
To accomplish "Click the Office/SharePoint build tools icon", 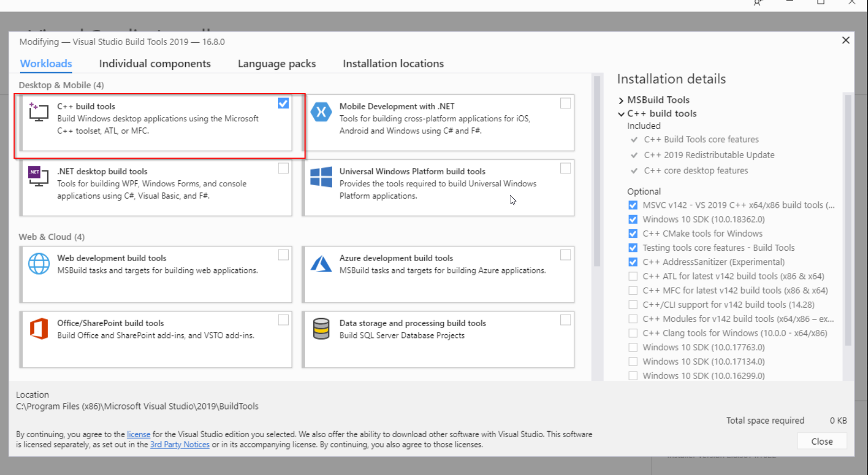I will tap(38, 329).
